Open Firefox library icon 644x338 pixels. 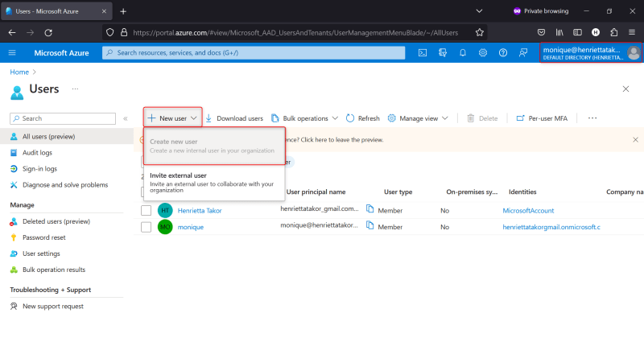[559, 32]
